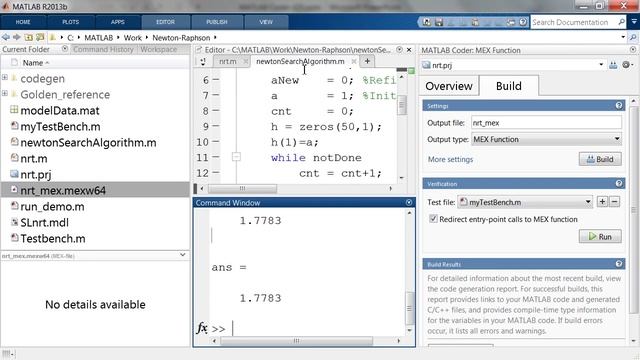This screenshot has height=360, width=640.
Task: Add a new editor tab with plus button
Action: [x=367, y=61]
